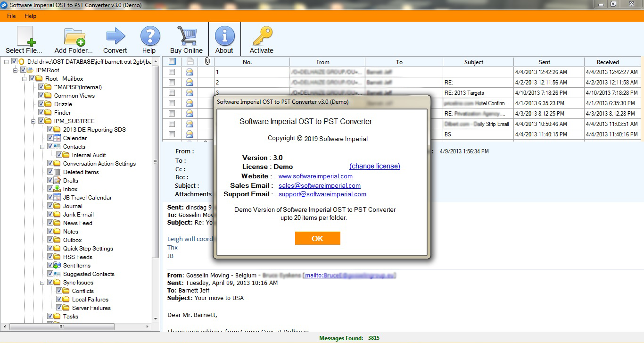644x343 pixels.
Task: Open the Help menu
Action: pos(30,16)
